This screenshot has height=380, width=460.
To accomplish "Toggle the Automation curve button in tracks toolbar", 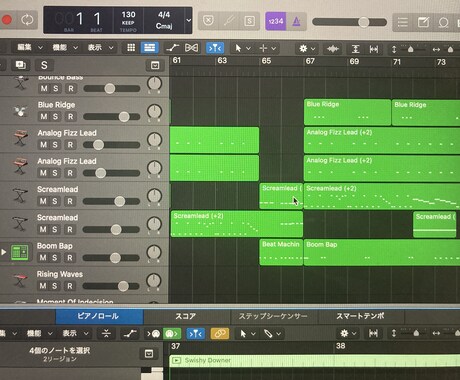I will pos(172,48).
